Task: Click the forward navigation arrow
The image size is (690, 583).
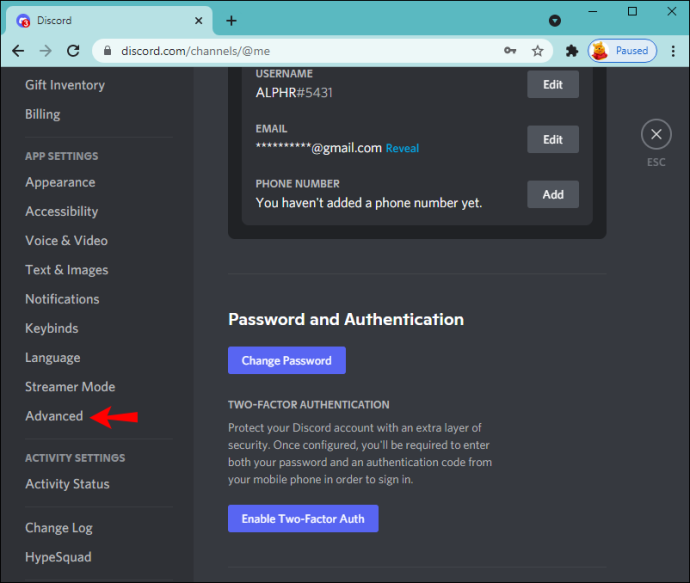Action: [x=45, y=51]
